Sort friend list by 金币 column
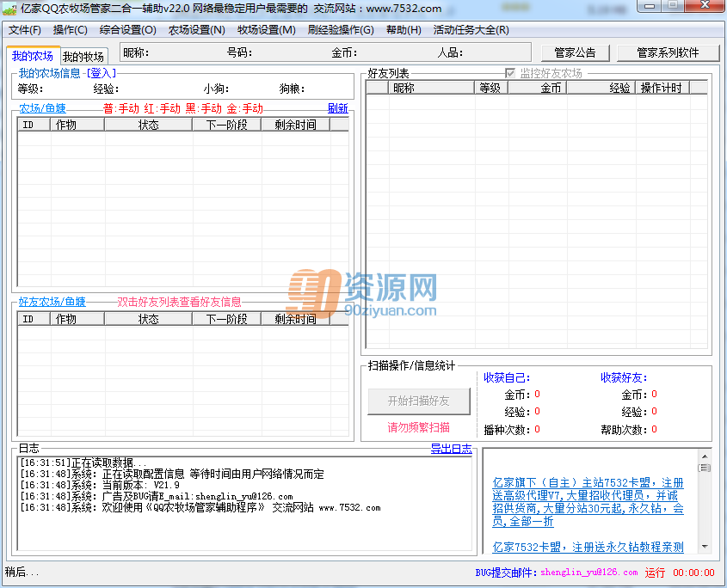The height and width of the screenshot is (588, 727). point(538,88)
